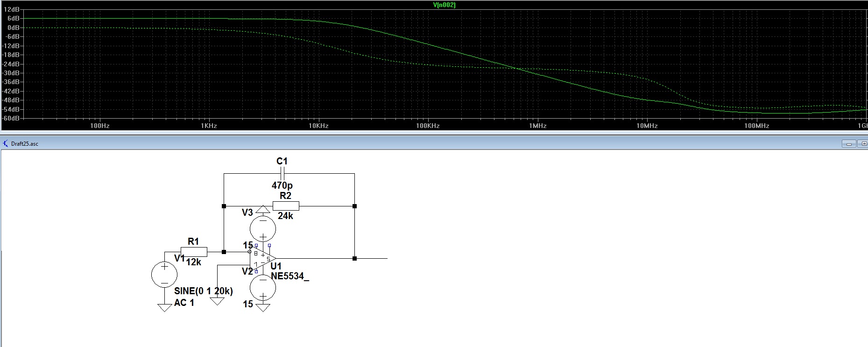Click the U1 reference designator

[276, 266]
